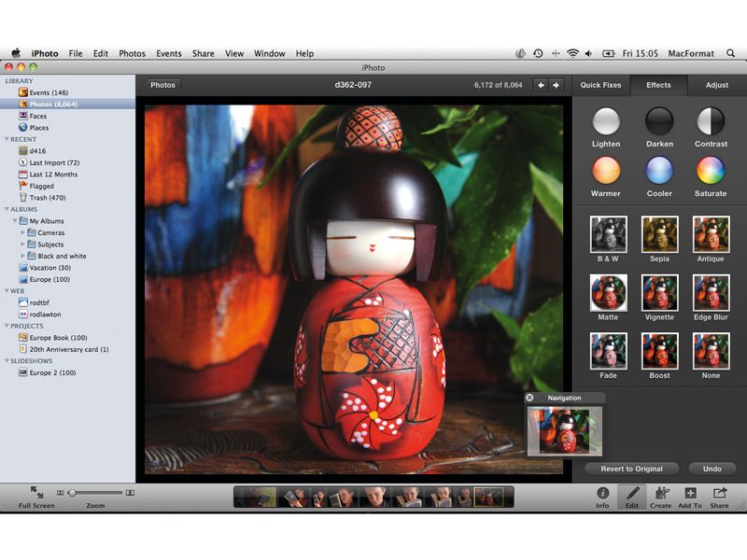
Task: Open the Photos menu
Action: pyautogui.click(x=132, y=53)
